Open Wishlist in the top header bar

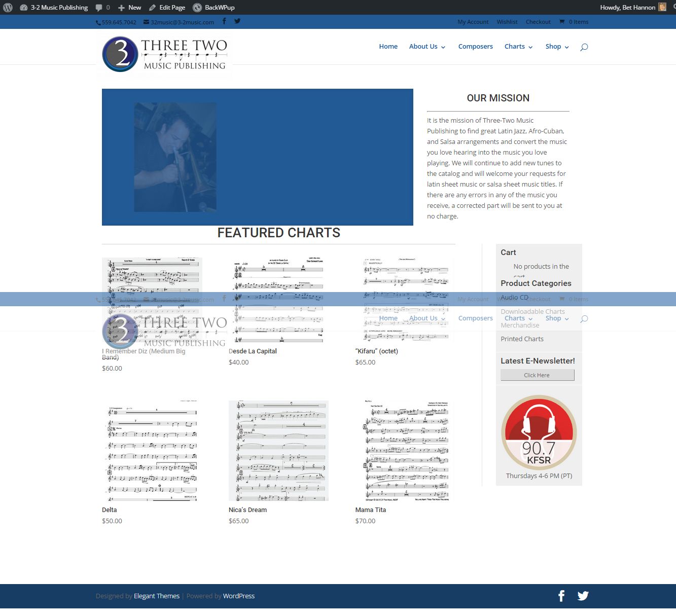click(507, 22)
